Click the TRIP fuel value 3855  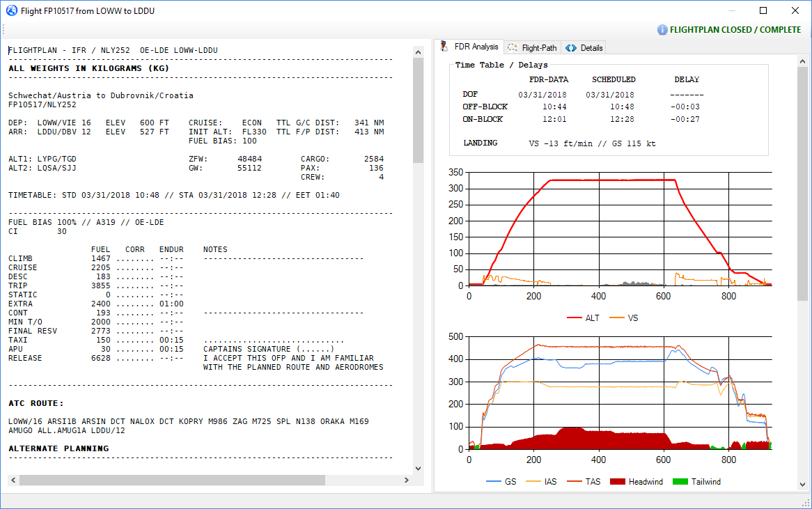[101, 285]
